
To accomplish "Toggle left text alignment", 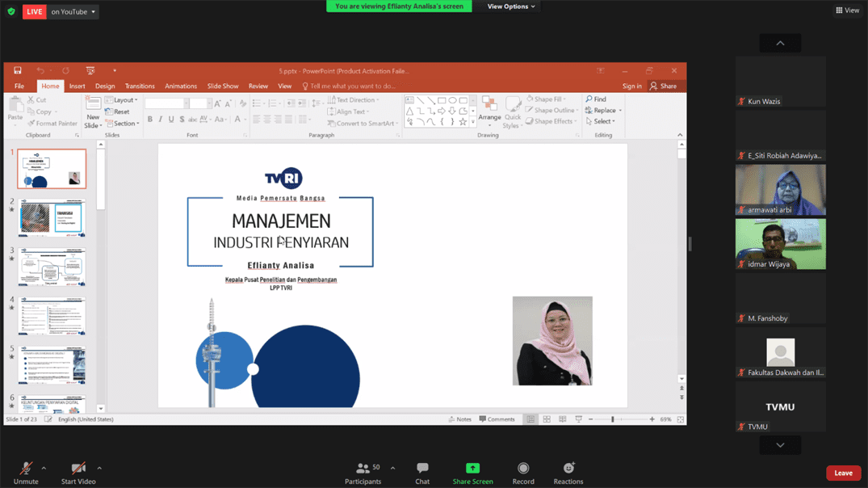I will click(257, 119).
